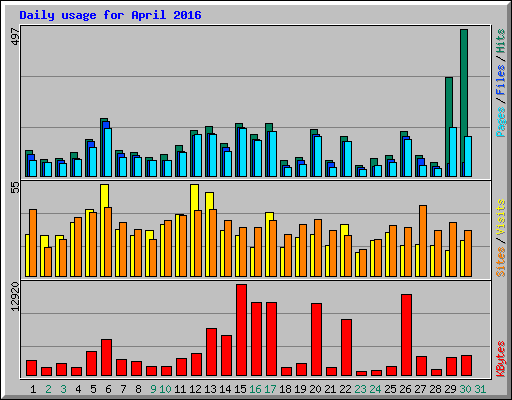This screenshot has width=512, height=400.
Task: Click the orange 'Sites' legend word
Action: (501, 262)
